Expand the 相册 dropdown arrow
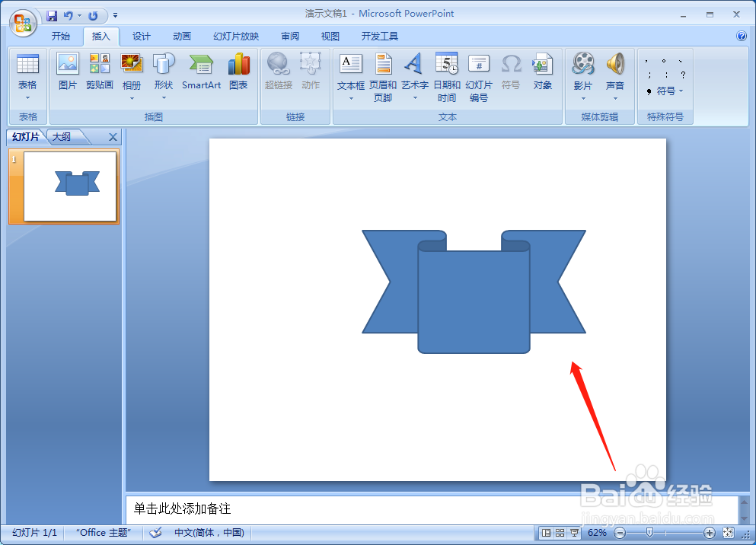 [x=131, y=98]
